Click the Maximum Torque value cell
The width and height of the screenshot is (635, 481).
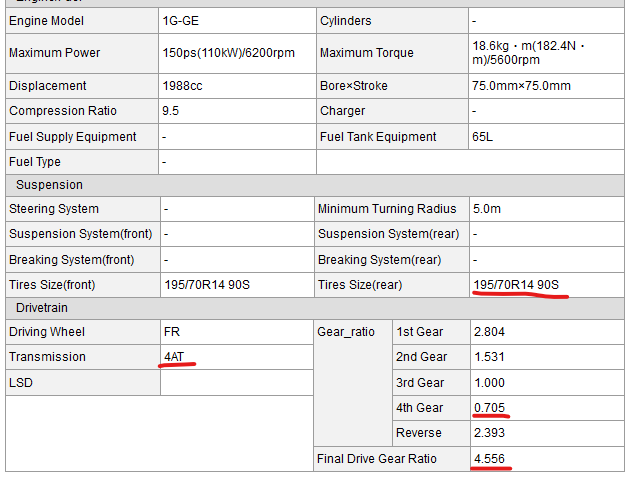tap(529, 53)
